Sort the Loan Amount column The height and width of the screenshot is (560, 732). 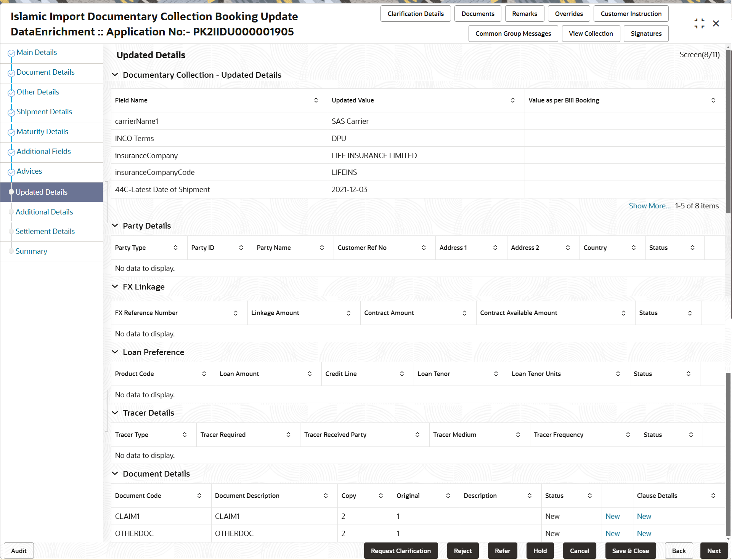(x=309, y=374)
